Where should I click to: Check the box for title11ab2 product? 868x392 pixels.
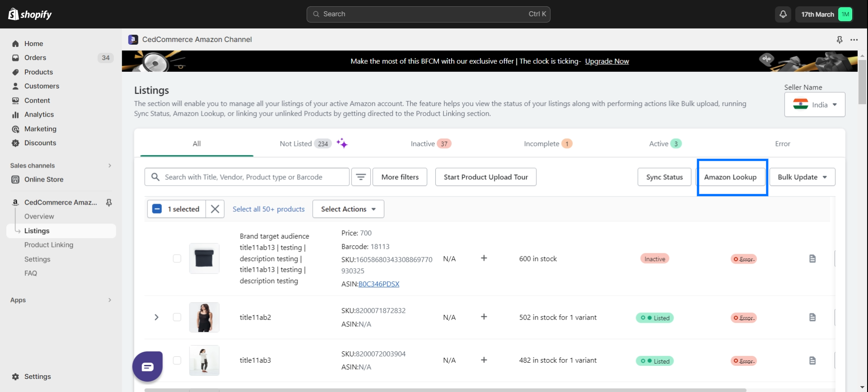[x=177, y=317]
